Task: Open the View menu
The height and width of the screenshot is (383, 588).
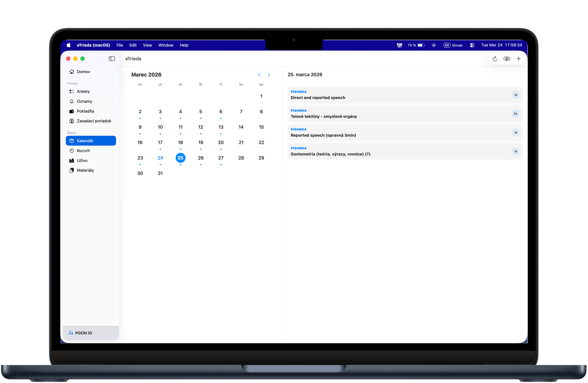Action: click(148, 45)
